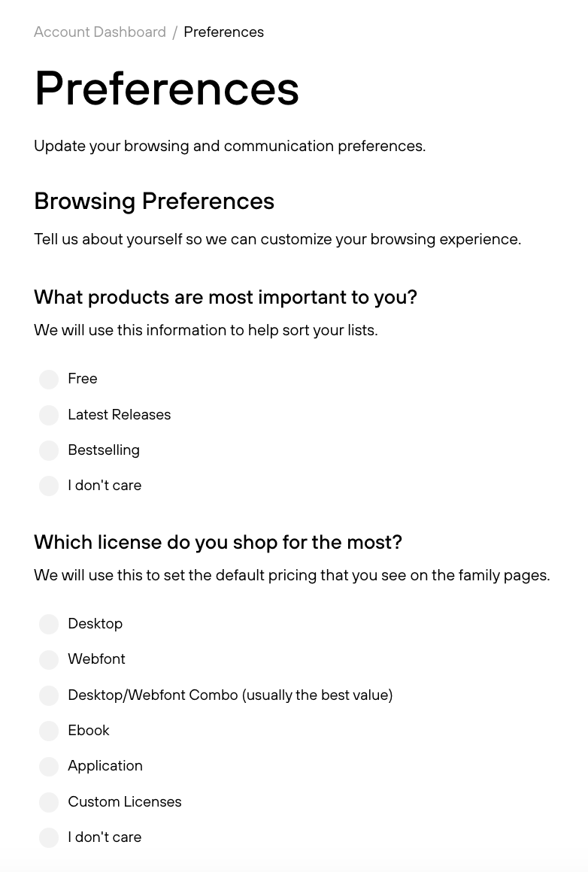Click the 'Update your browsing and communication' text

pyautogui.click(x=230, y=147)
